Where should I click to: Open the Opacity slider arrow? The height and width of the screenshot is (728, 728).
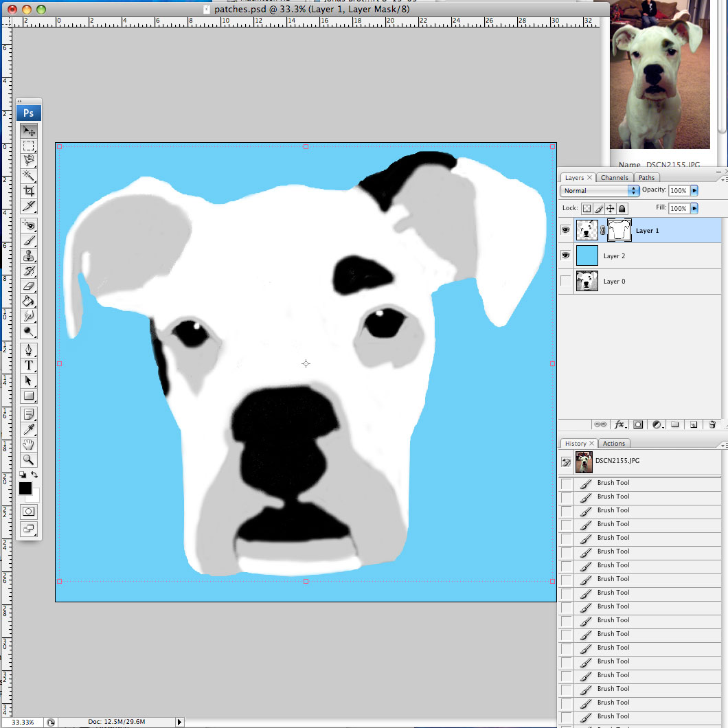click(x=694, y=190)
